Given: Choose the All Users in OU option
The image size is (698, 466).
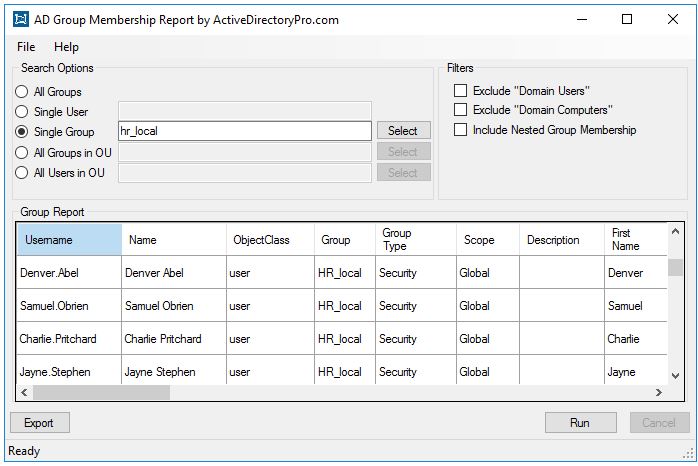Looking at the screenshot, I should pyautogui.click(x=21, y=173).
